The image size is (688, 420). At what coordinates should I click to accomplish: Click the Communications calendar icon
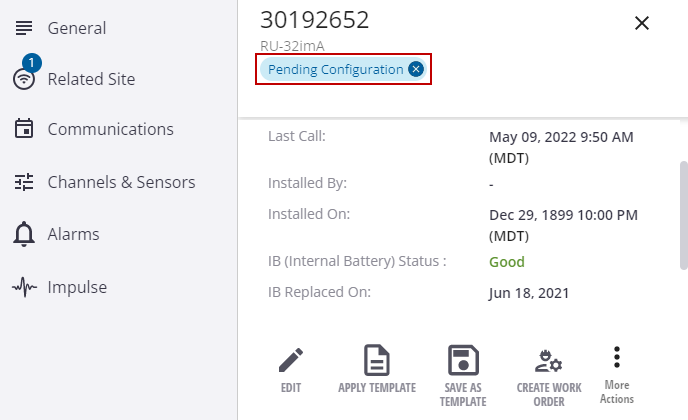click(x=24, y=129)
